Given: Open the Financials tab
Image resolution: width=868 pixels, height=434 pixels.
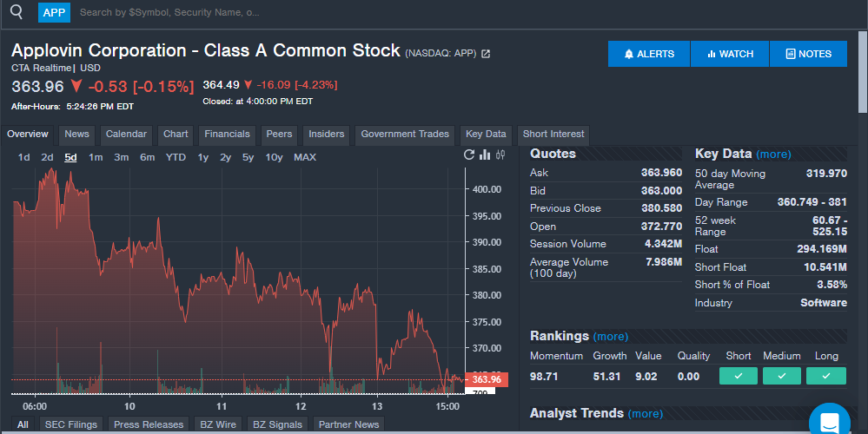Looking at the screenshot, I should click(x=227, y=135).
